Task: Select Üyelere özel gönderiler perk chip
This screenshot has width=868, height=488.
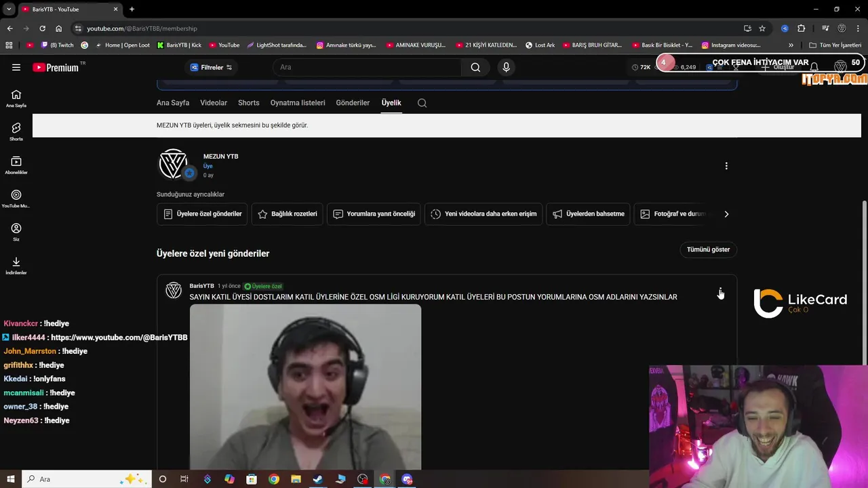Action: pos(202,213)
